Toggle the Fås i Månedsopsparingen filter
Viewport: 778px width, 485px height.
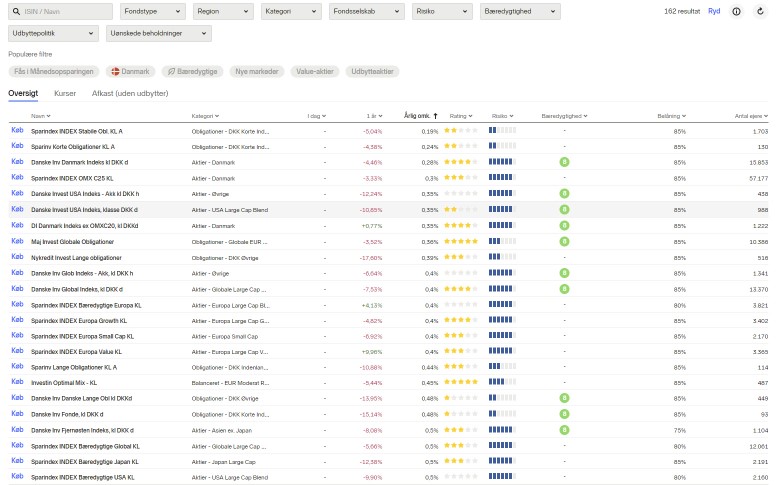click(x=54, y=71)
